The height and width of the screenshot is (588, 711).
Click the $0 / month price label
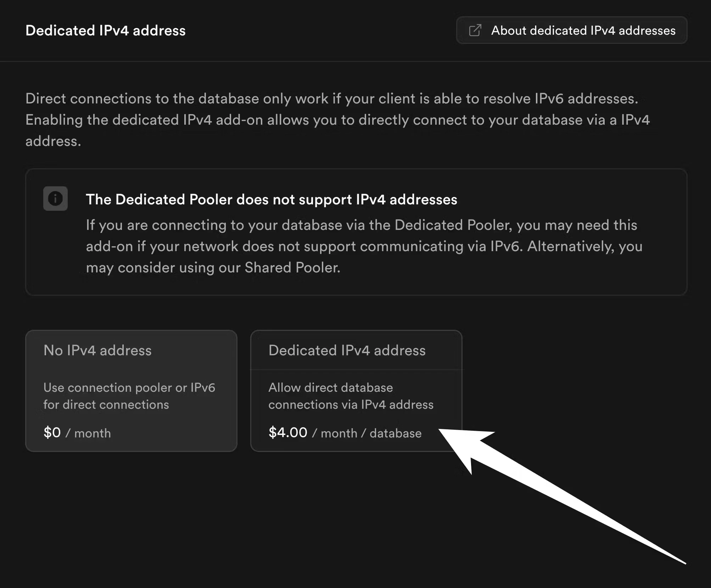coord(77,432)
